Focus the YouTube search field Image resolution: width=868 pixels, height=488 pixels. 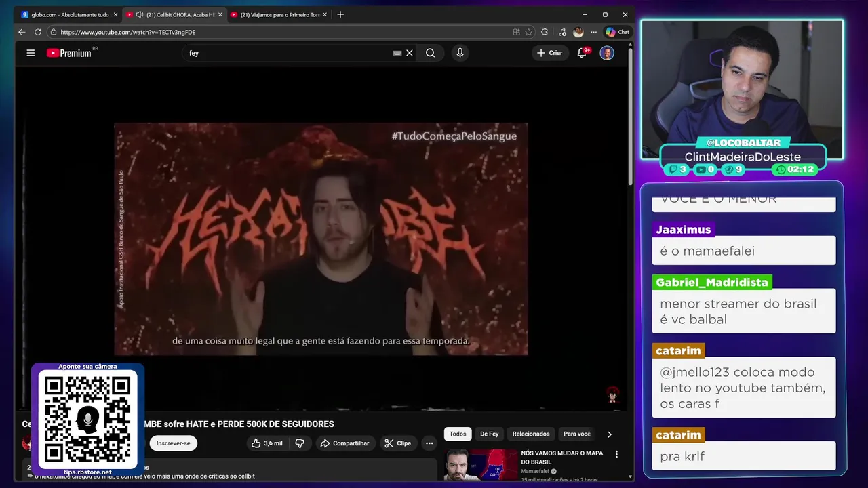pyautogui.click(x=288, y=53)
